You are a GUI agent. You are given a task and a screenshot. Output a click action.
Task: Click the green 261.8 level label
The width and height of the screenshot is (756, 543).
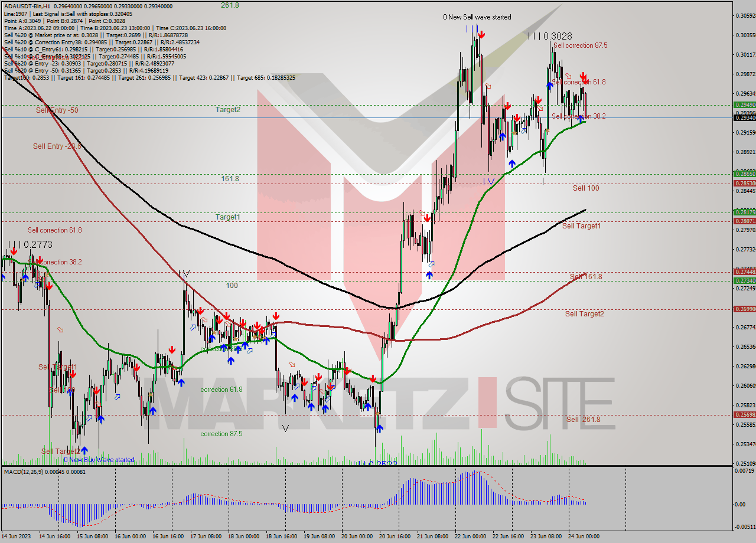point(230,5)
